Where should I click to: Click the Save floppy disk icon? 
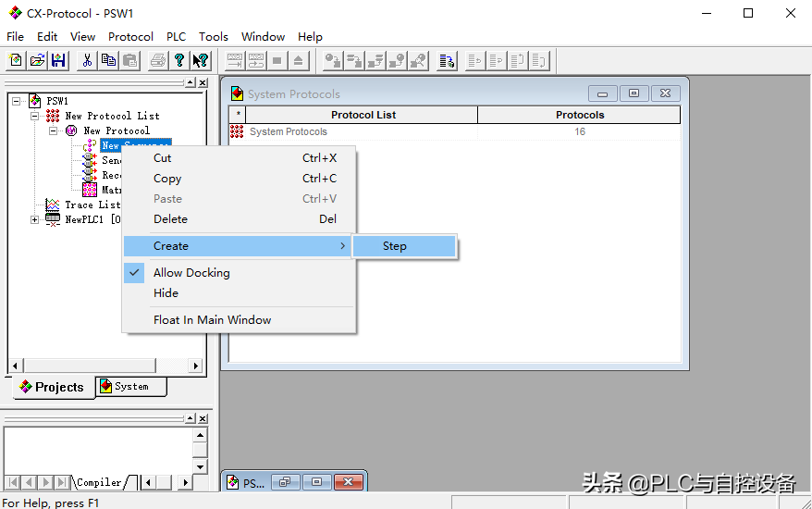click(x=57, y=61)
